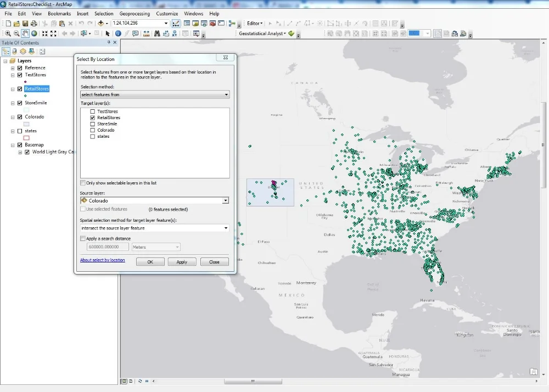This screenshot has height=392, width=549.
Task: Select the Pan hand tool
Action: pos(25,33)
